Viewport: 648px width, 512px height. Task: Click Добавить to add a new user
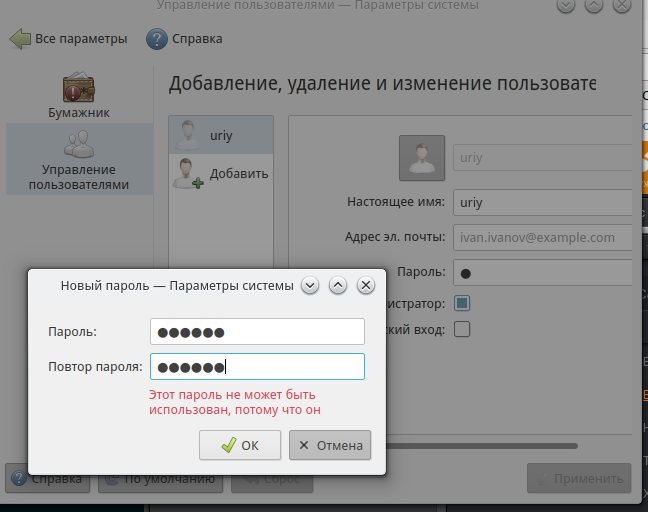pyautogui.click(x=221, y=174)
